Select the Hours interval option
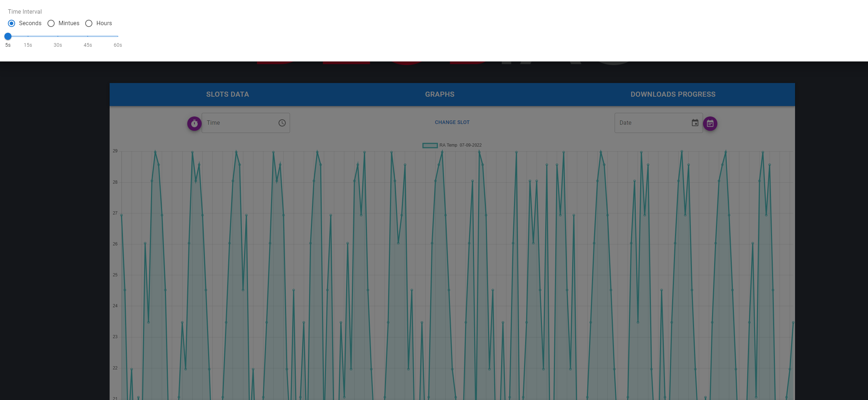This screenshot has height=400, width=868. click(x=89, y=23)
